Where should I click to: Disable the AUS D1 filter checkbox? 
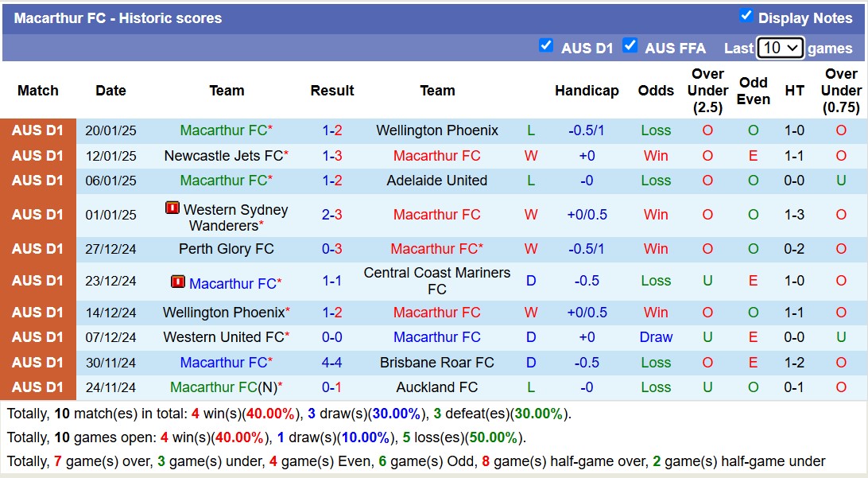pyautogui.click(x=547, y=47)
